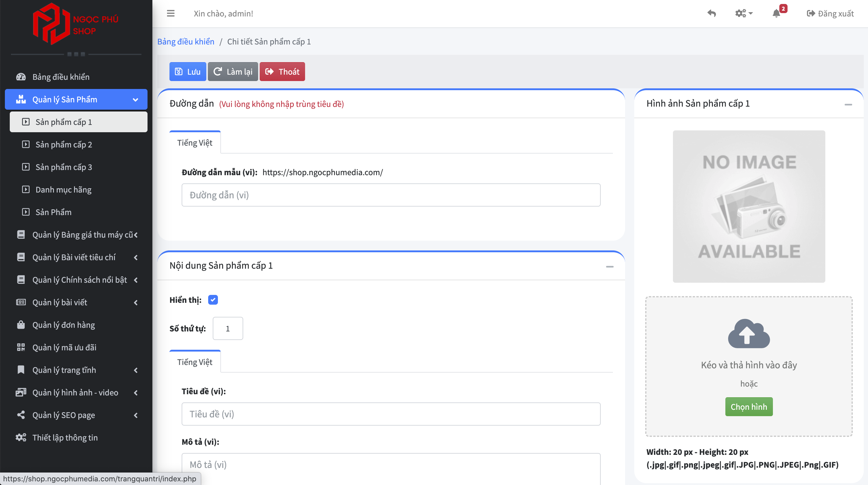Collapse the Quản lý Sản Phẩm menu
This screenshot has height=485, width=868.
135,100
